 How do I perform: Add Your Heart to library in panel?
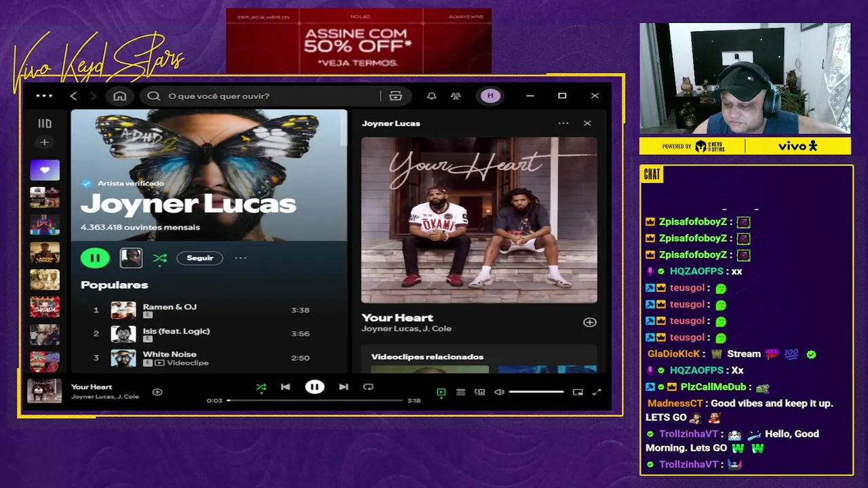pos(590,323)
